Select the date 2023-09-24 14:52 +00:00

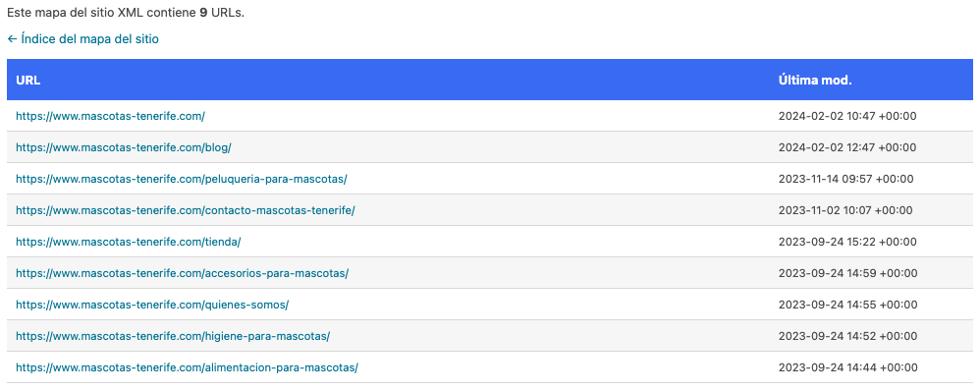[x=848, y=336]
